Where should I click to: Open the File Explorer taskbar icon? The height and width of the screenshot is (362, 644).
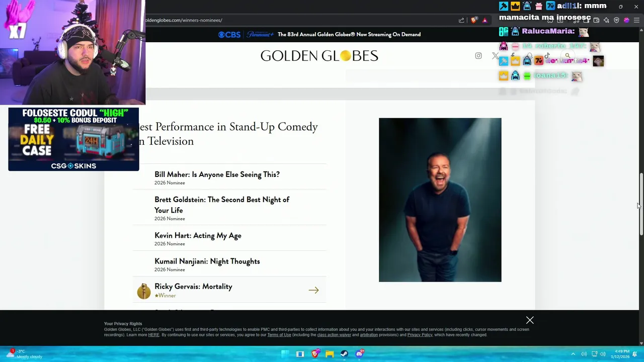[x=330, y=354]
